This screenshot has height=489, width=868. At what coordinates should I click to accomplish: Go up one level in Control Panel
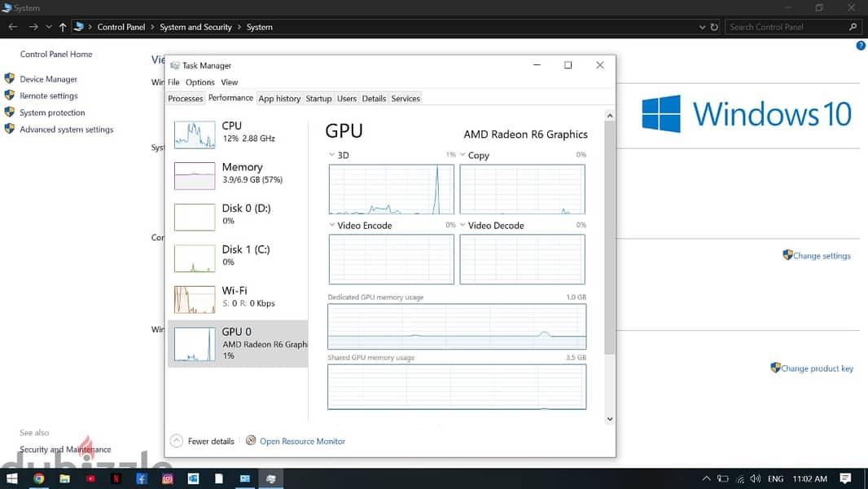63,27
